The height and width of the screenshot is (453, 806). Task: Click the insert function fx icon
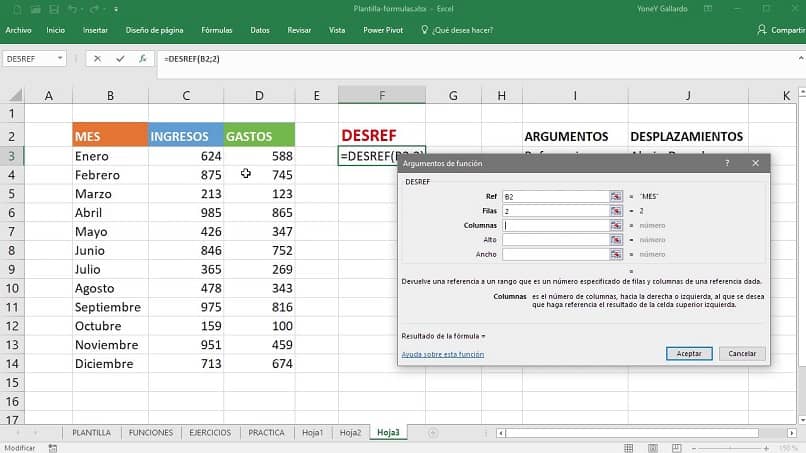tap(143, 59)
